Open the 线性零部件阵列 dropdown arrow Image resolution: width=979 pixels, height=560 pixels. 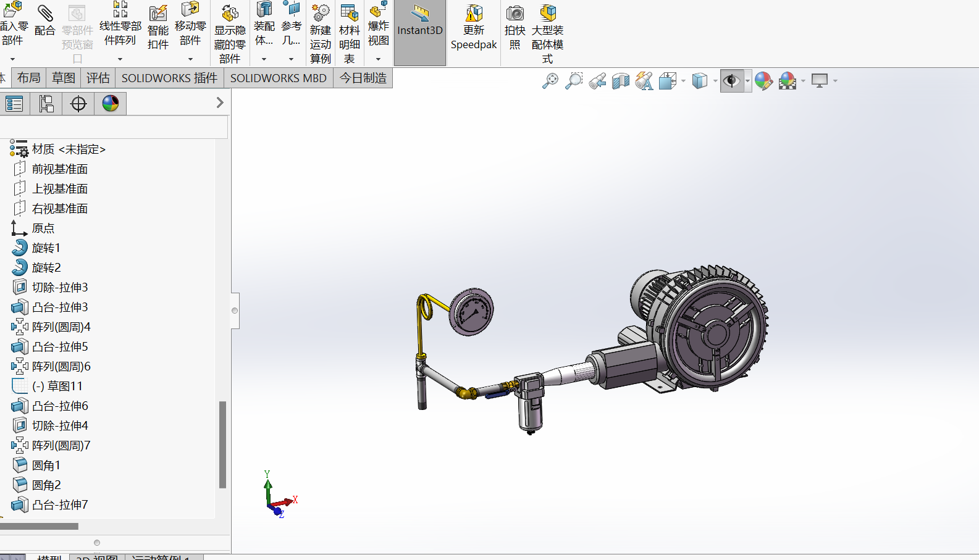click(x=120, y=59)
